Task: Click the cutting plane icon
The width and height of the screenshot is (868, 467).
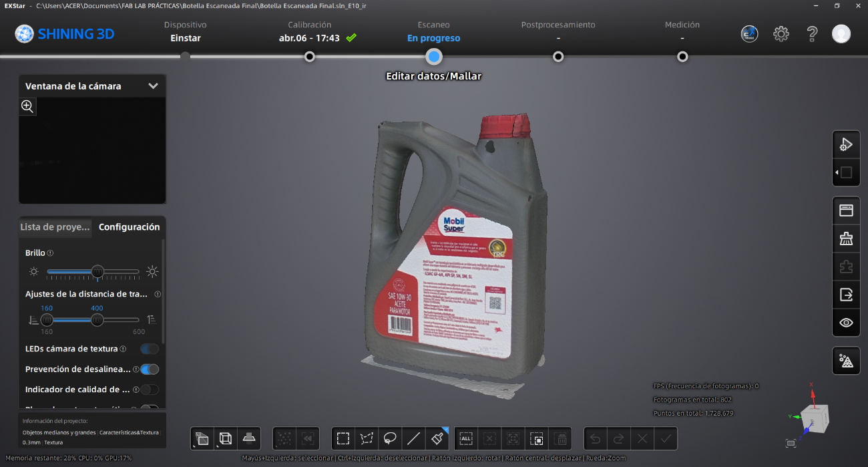Action: click(x=249, y=439)
